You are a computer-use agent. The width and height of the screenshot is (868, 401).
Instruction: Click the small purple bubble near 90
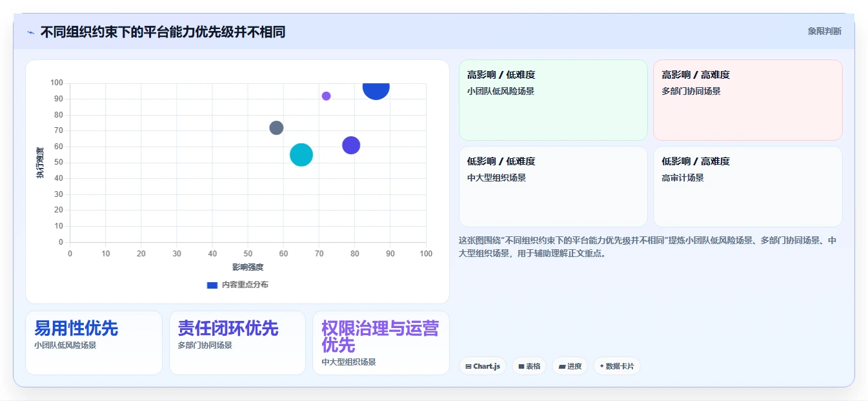(x=326, y=96)
